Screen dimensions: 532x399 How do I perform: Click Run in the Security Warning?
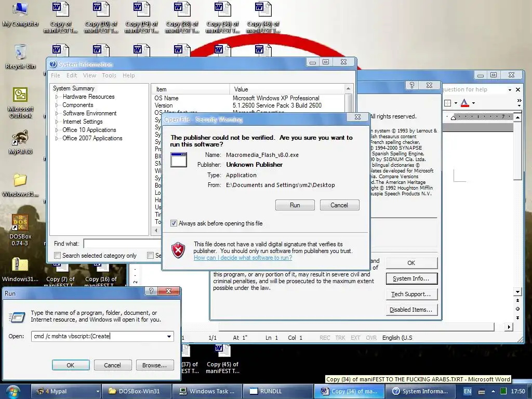coord(295,205)
